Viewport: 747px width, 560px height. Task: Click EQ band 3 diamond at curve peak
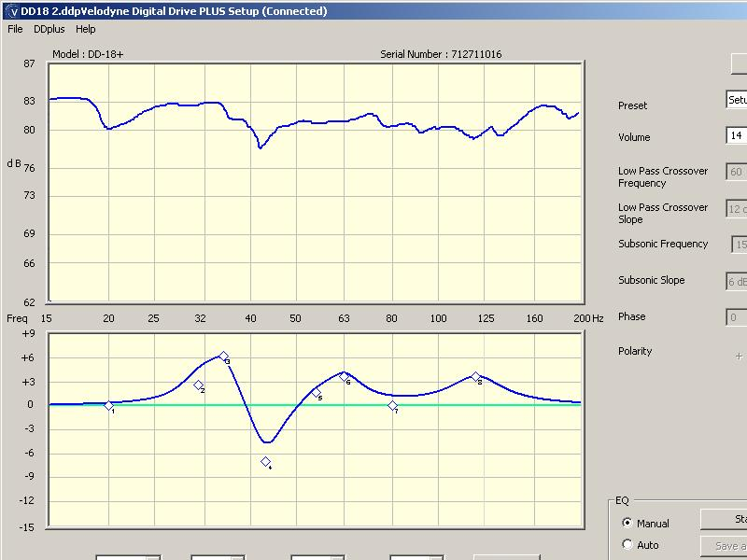coord(223,356)
